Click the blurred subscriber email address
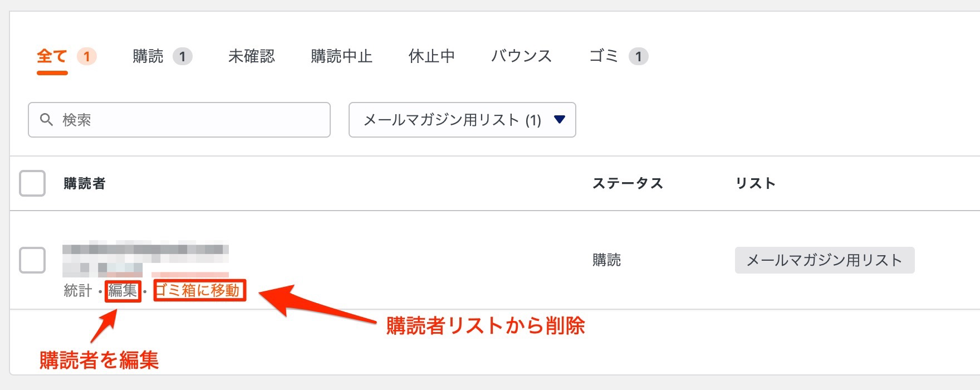Screen dimensions: 980x390 (145, 251)
